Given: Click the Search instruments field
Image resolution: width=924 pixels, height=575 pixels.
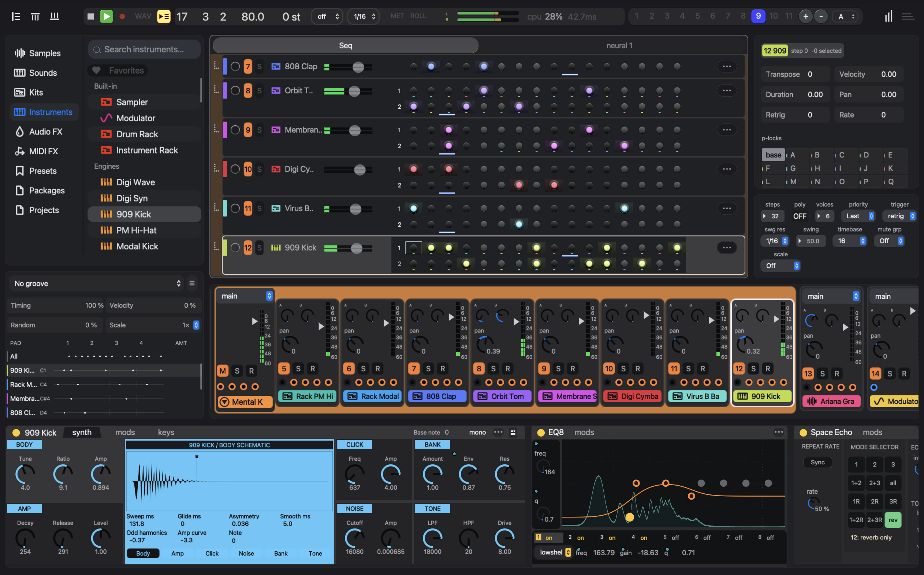Looking at the screenshot, I should pyautogui.click(x=145, y=49).
